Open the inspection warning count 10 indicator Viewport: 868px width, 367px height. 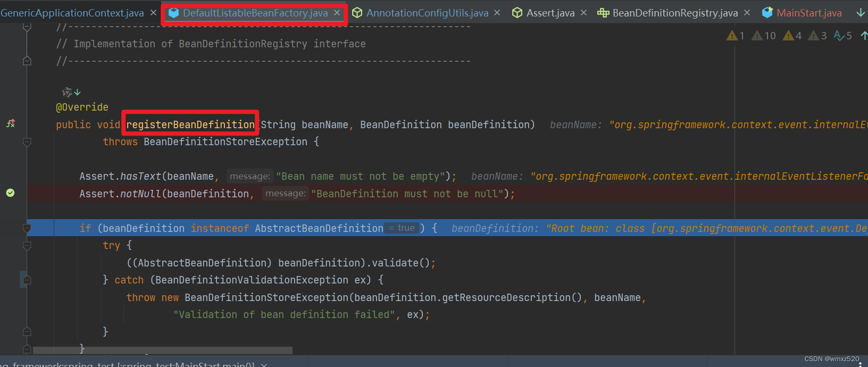tap(764, 36)
